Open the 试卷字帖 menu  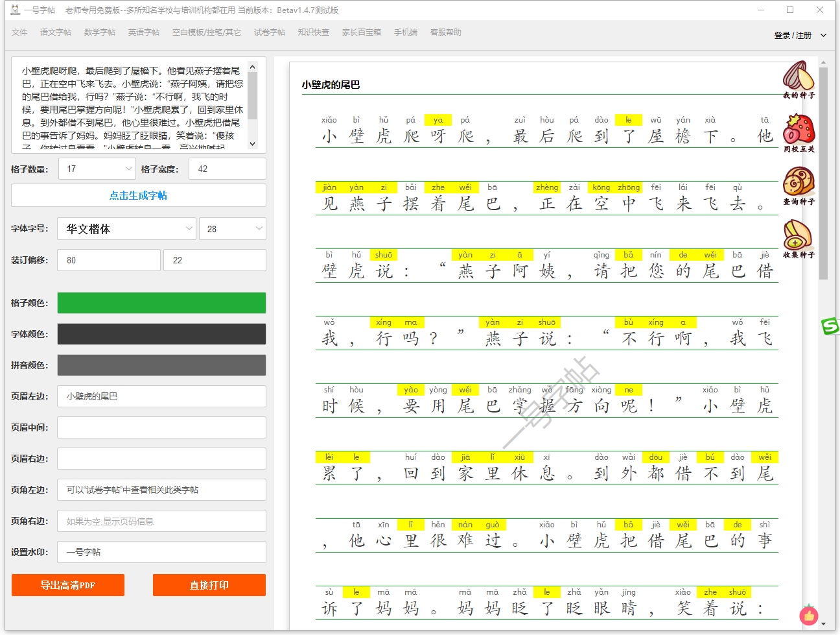coord(269,32)
